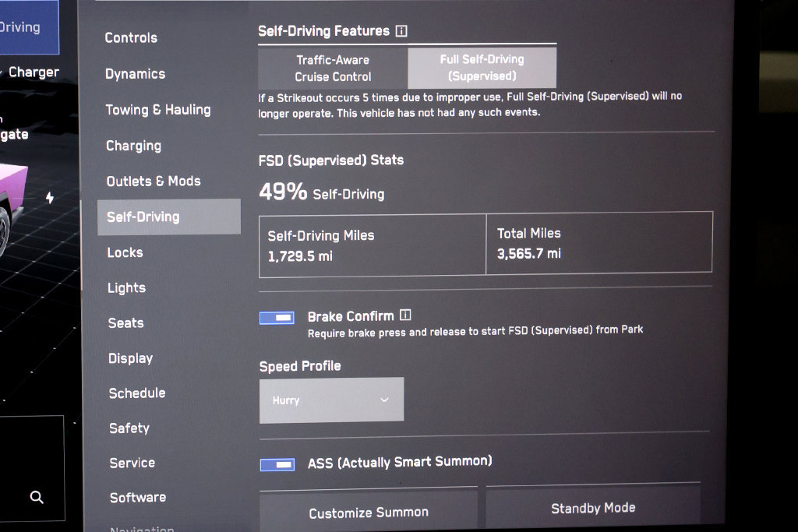Open the Seats settings
This screenshot has height=532, width=798.
125,323
